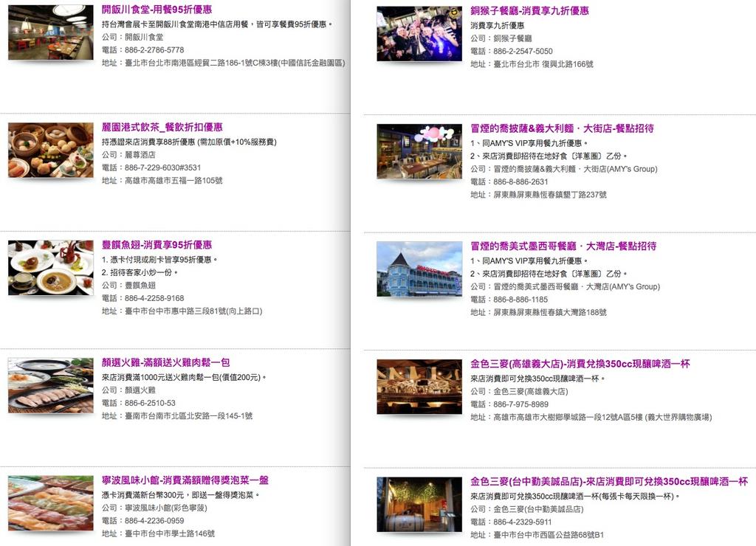756x546 pixels.
Task: Open 冒煙的喬美式墨西哥餐廳‧大灣店 title link
Action: 563,246
